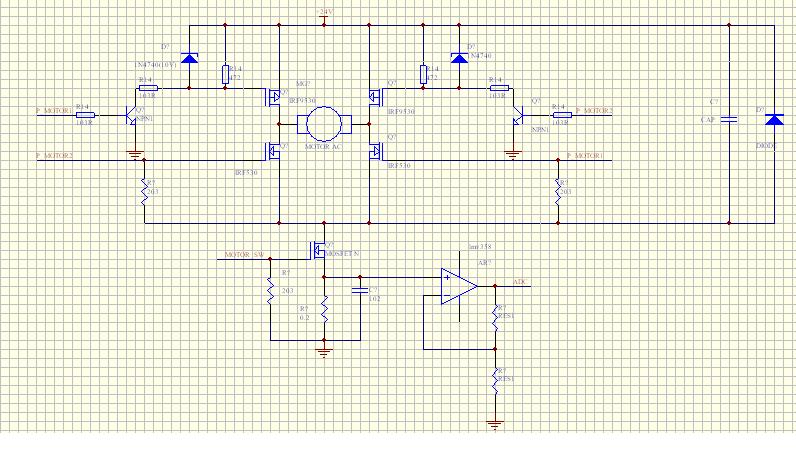Select the left NPN1 transistor

tap(131, 115)
